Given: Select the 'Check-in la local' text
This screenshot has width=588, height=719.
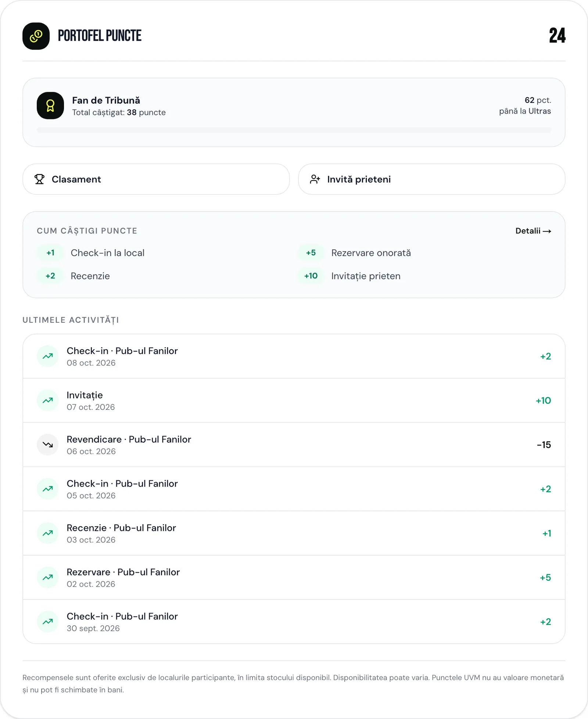Looking at the screenshot, I should tap(107, 253).
